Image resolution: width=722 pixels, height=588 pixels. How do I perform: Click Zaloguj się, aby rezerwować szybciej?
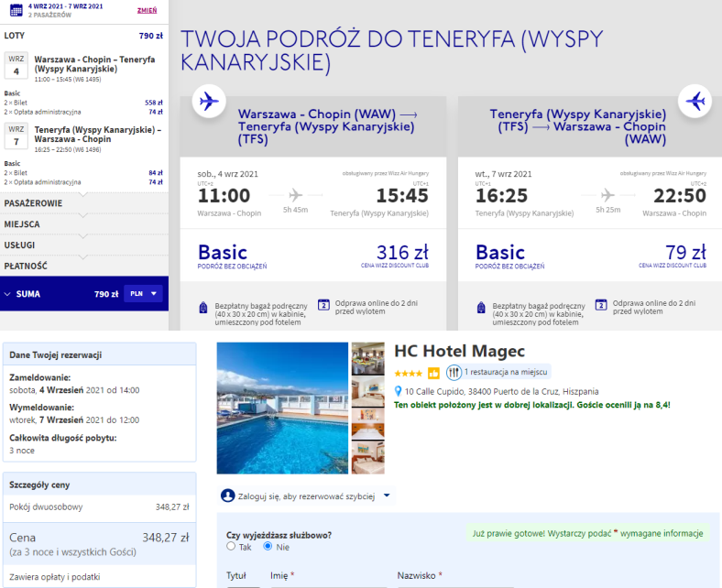307,496
